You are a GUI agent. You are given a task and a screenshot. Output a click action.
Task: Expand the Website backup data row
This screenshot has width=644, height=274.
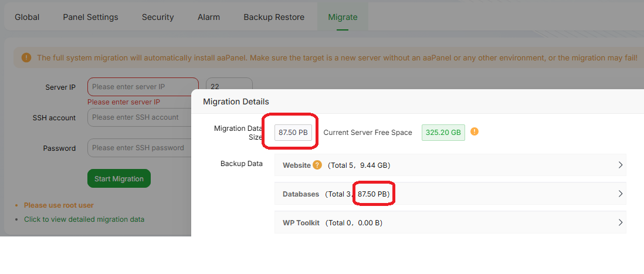pos(621,165)
